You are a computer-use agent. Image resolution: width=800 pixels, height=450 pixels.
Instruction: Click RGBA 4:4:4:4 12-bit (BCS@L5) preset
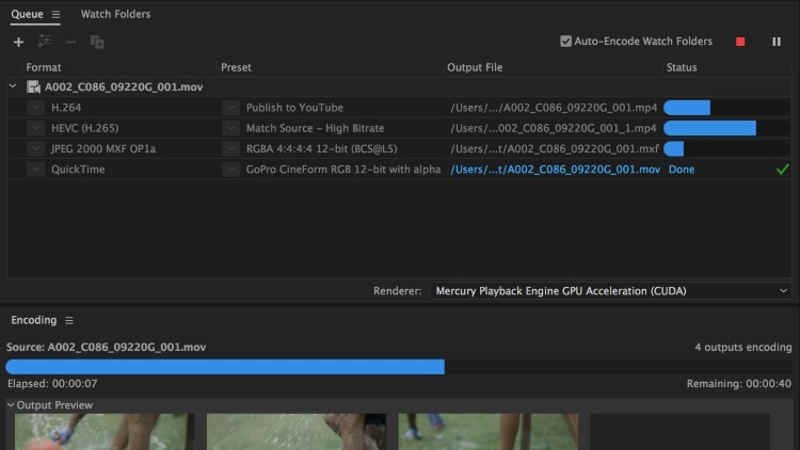click(321, 149)
